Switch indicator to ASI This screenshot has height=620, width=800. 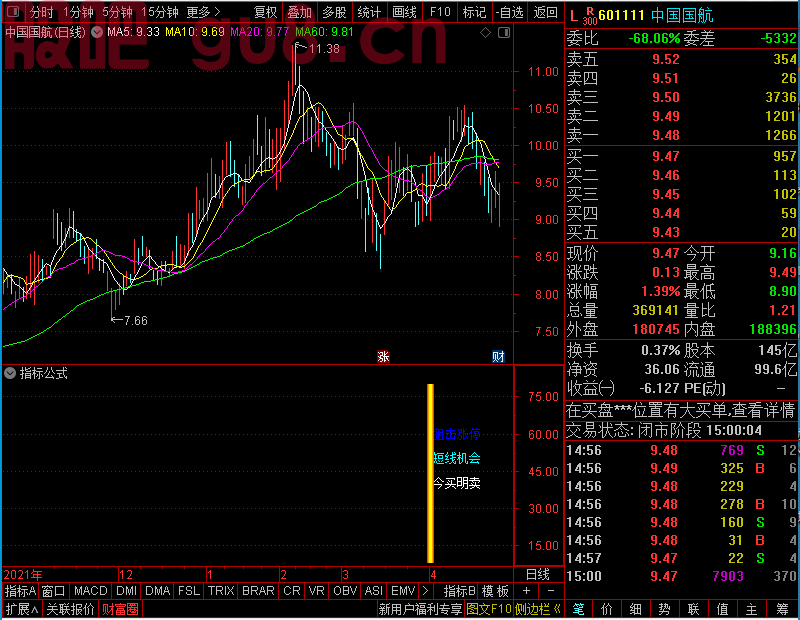coord(373,591)
